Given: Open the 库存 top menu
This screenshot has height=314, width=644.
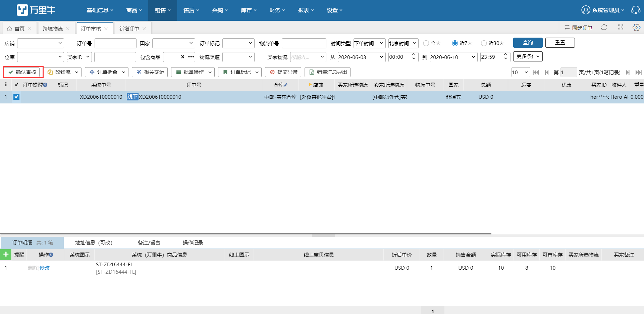Looking at the screenshot, I should (249, 10).
